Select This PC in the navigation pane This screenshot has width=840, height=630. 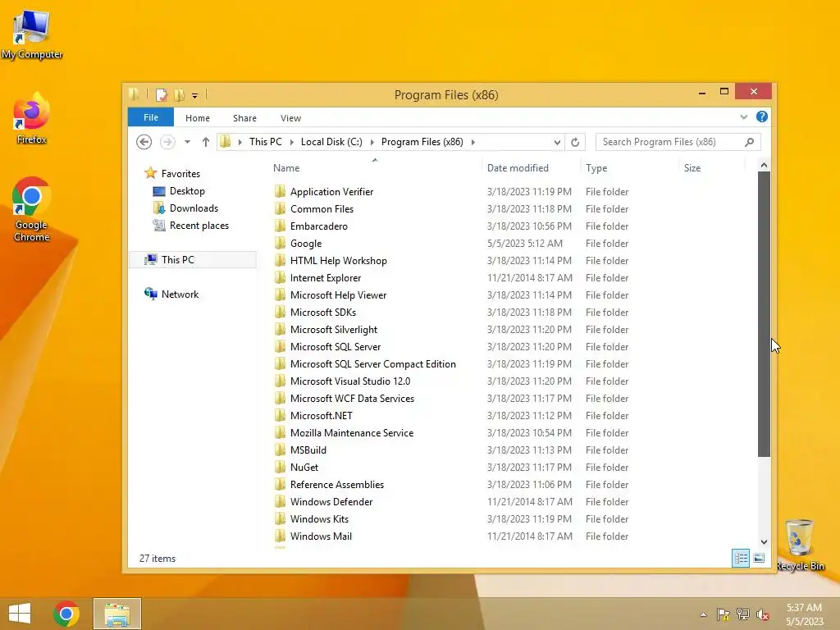tap(177, 260)
